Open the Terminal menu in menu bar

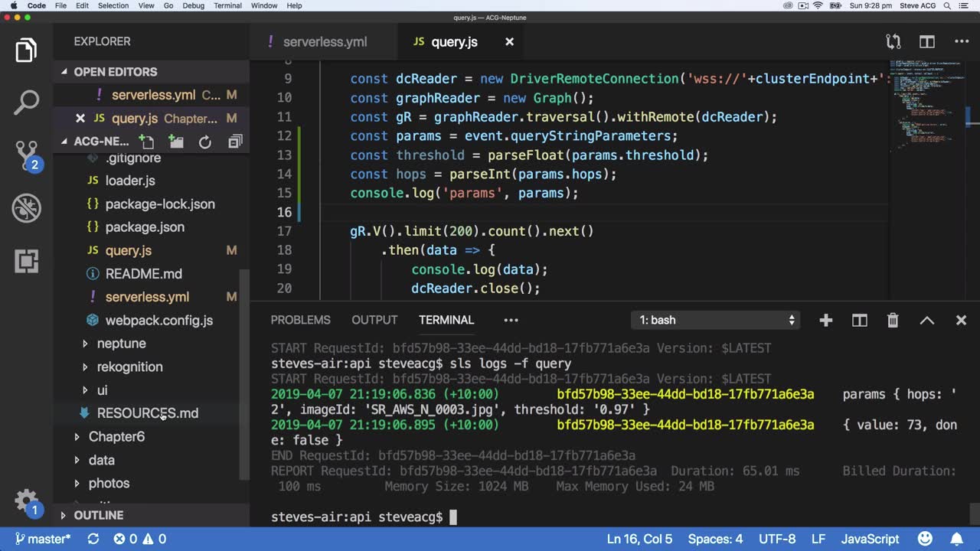[227, 5]
